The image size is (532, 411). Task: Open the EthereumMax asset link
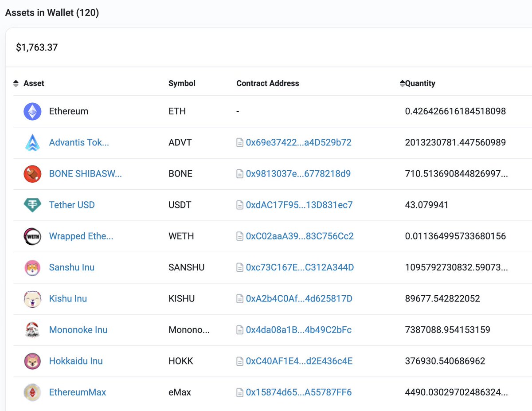pos(78,392)
